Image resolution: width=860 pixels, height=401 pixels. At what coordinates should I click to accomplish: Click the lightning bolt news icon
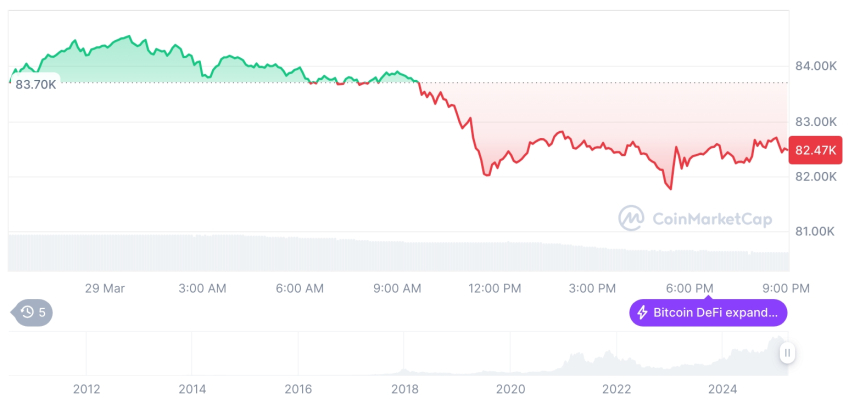coord(641,313)
